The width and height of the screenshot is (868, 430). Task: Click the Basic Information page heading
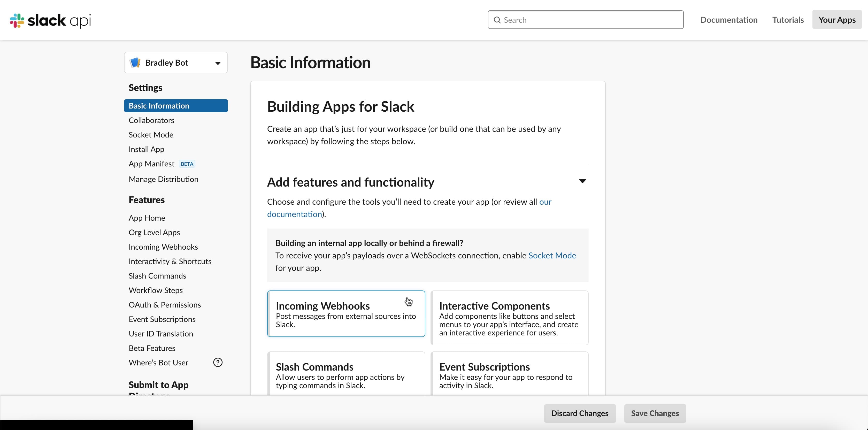point(310,63)
